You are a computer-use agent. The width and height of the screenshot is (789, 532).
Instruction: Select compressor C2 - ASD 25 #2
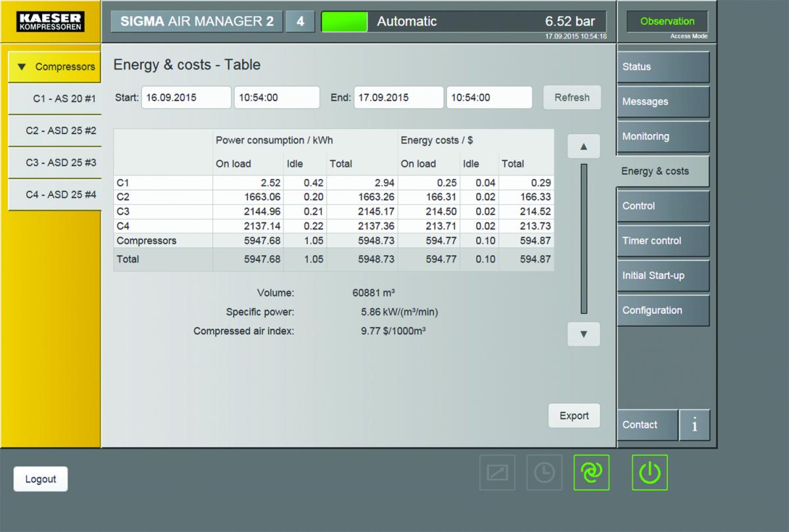55,131
